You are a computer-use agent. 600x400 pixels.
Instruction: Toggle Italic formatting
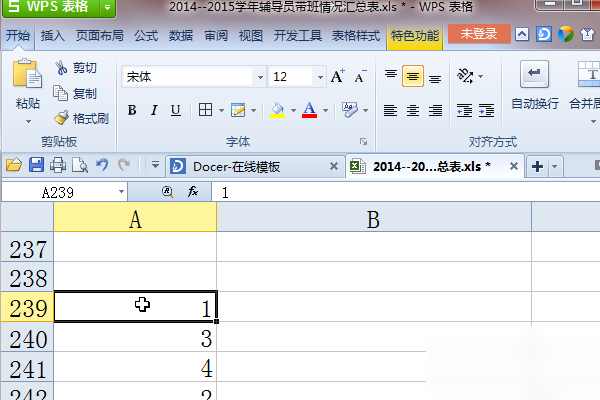154,110
